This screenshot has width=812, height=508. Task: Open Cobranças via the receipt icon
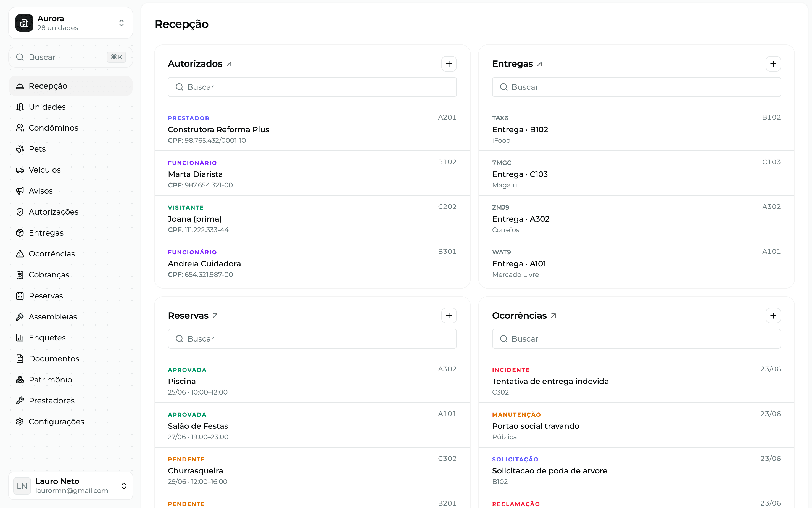point(20,275)
